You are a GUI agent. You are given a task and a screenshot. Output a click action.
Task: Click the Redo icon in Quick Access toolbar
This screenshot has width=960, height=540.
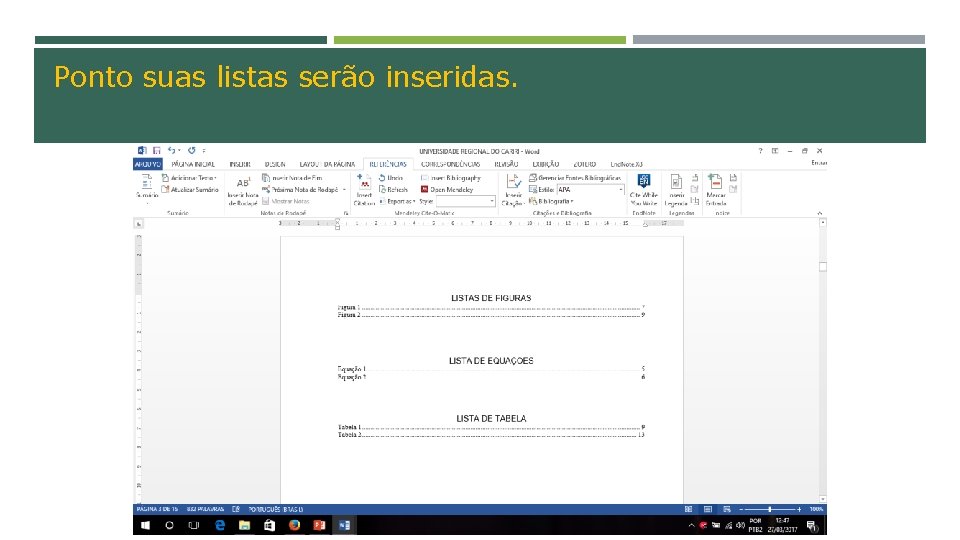192,150
